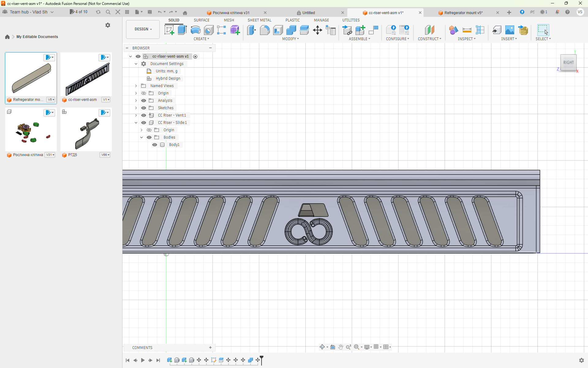Collapse the Bodies folder
The height and width of the screenshot is (368, 588).
coord(141,137)
